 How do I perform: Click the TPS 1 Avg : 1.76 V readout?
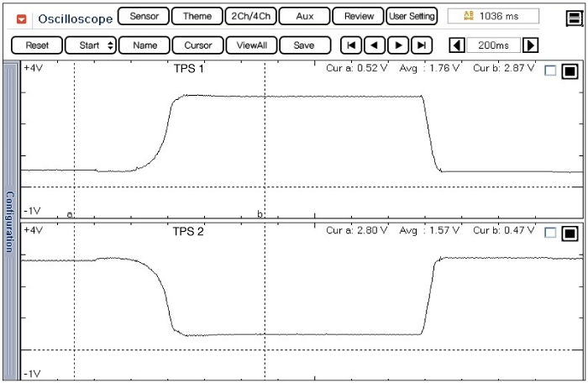[x=429, y=68]
